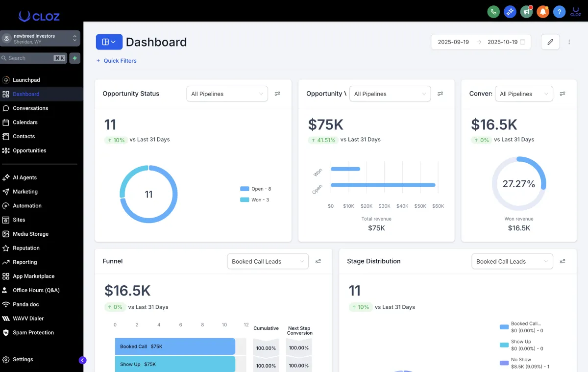Screen dimensions: 588x372
Task: Open the dashboard switcher blue button
Action: click(109, 42)
